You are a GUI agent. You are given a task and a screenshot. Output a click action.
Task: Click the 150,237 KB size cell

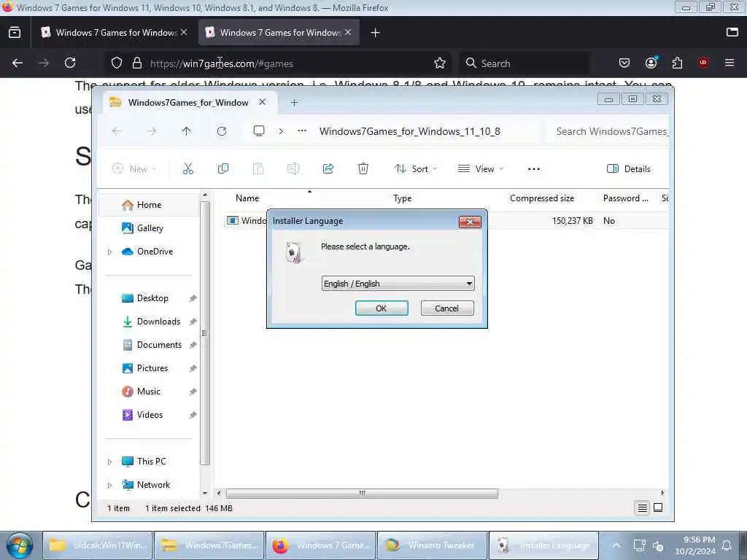coord(572,220)
